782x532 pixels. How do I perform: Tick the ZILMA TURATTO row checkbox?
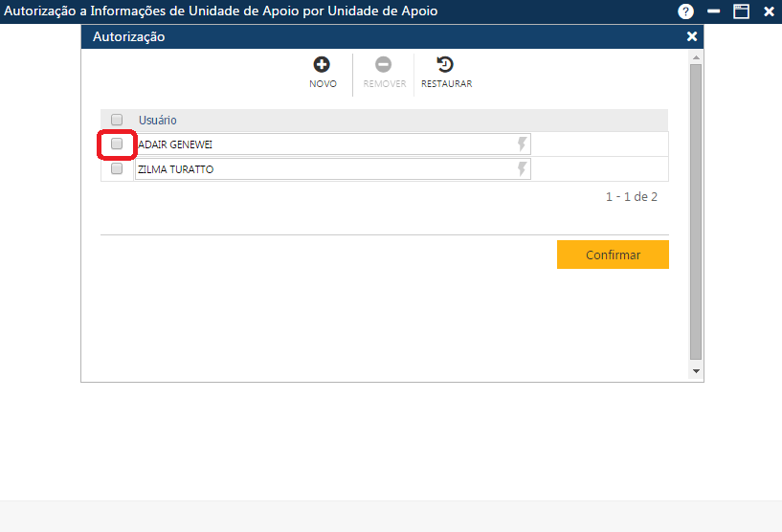(117, 169)
